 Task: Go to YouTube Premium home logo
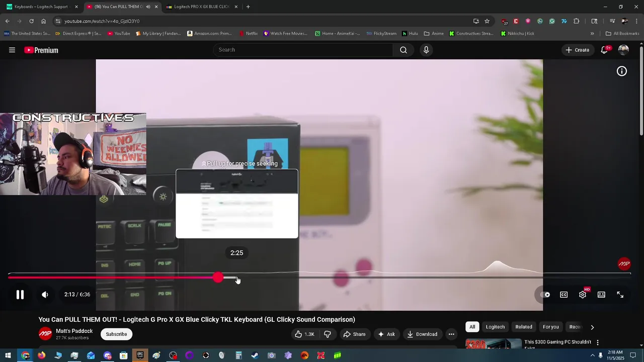click(x=41, y=50)
